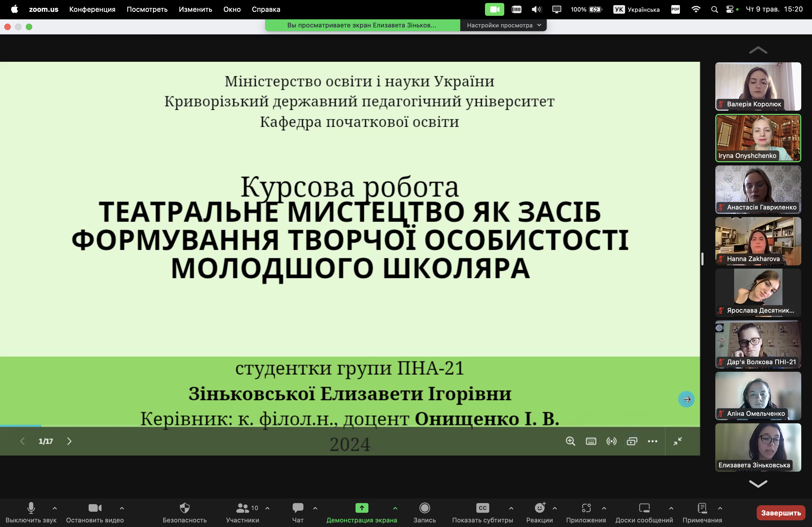The height and width of the screenshot is (527, 812).
Task: Select Елизавета Зіньковська video thumbnail
Action: click(758, 447)
